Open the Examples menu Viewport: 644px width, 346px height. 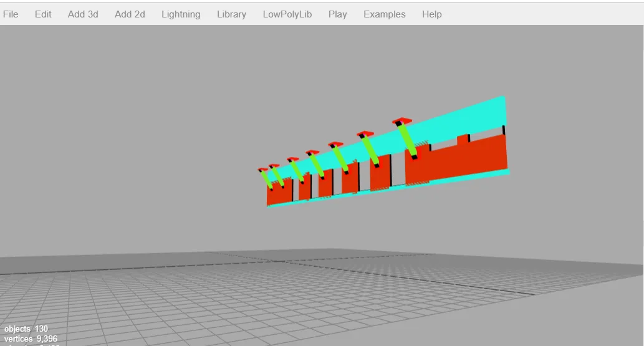(x=385, y=14)
